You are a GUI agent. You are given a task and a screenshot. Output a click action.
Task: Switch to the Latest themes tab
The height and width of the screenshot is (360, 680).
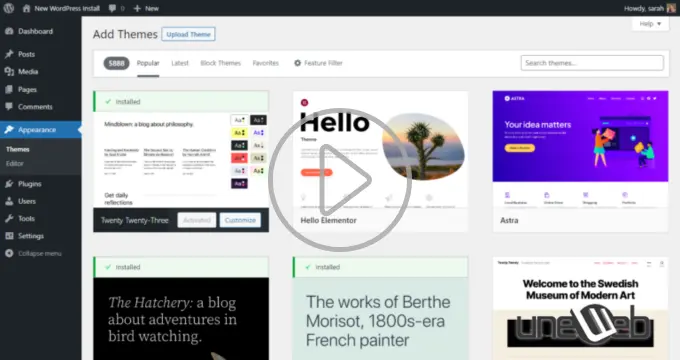180,63
